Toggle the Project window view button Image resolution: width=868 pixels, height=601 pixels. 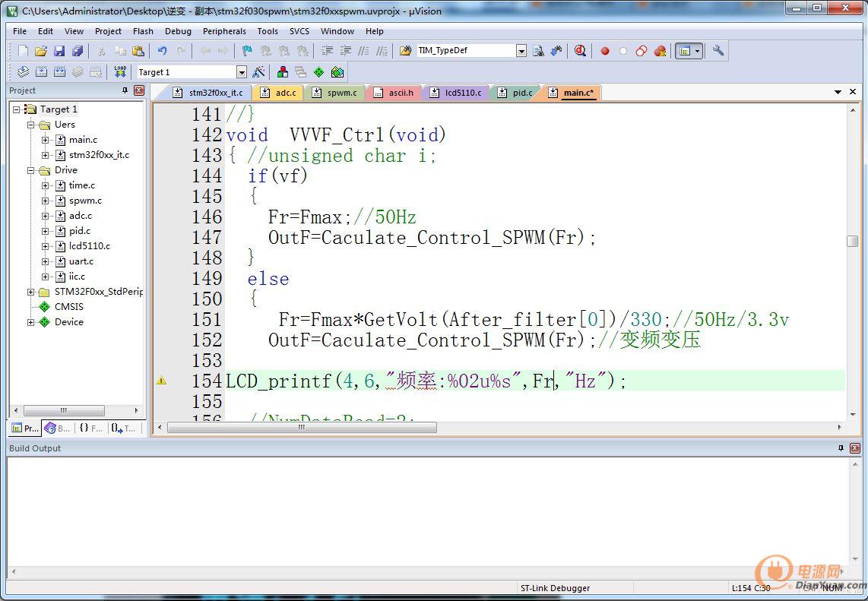click(685, 51)
